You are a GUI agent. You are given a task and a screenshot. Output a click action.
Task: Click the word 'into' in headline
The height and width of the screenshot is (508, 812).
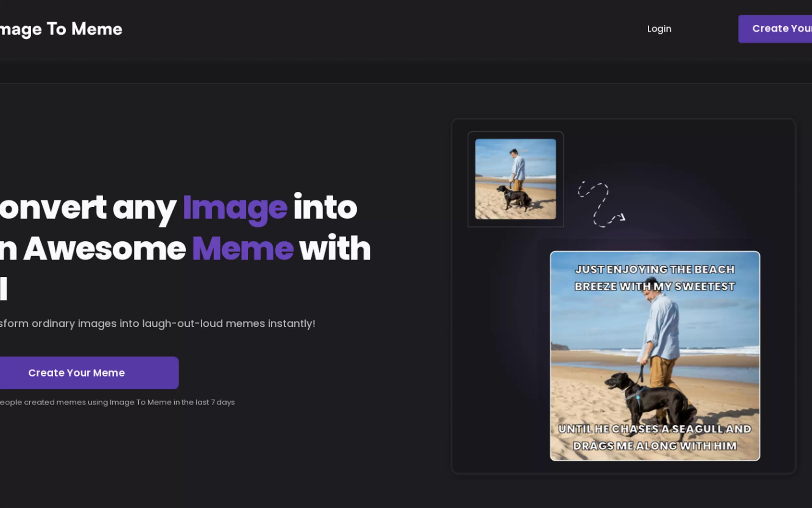325,208
